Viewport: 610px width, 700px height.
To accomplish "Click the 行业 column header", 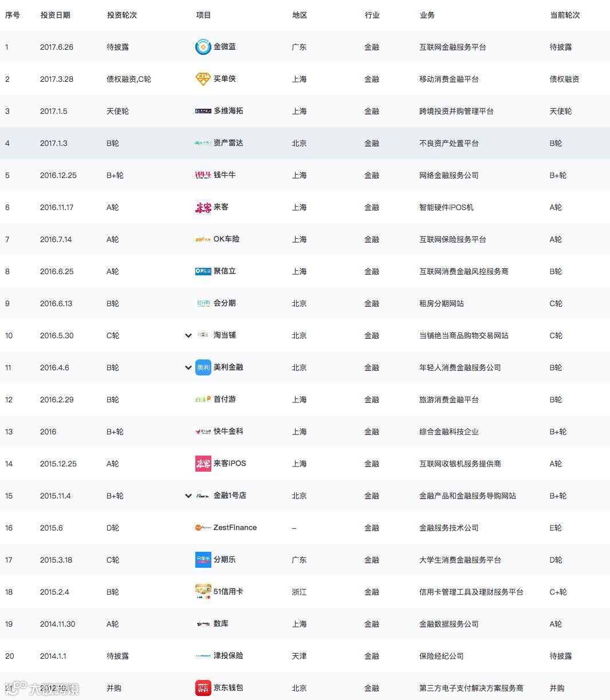I will click(372, 15).
